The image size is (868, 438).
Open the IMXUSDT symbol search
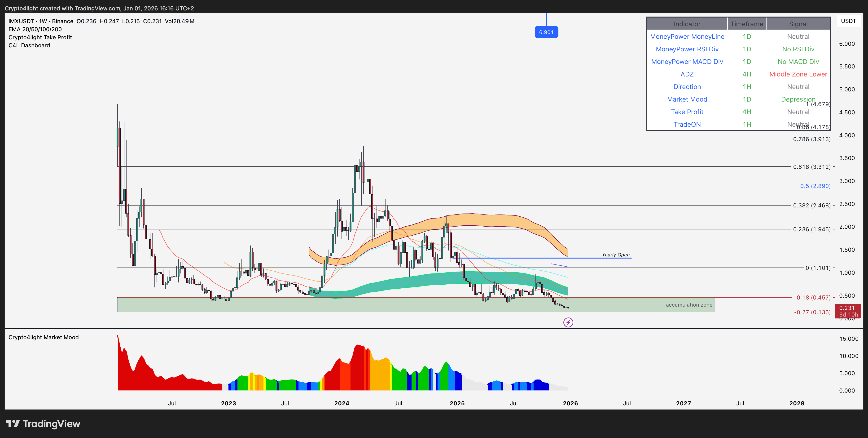(22, 21)
